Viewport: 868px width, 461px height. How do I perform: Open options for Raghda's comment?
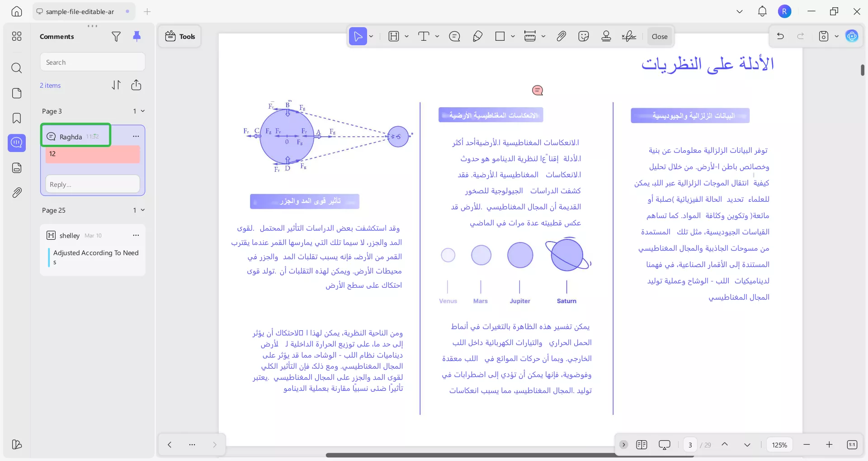[x=135, y=136]
